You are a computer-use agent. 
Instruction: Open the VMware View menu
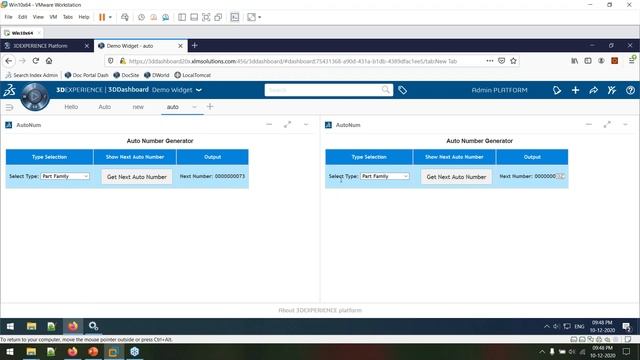point(38,17)
